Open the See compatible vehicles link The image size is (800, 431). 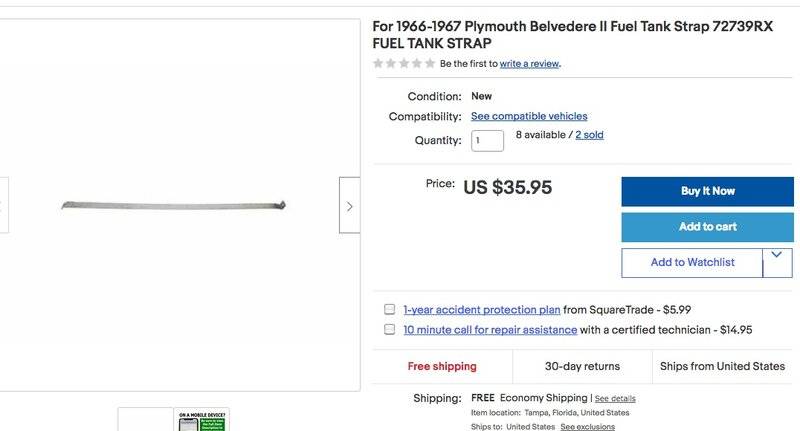(x=529, y=116)
